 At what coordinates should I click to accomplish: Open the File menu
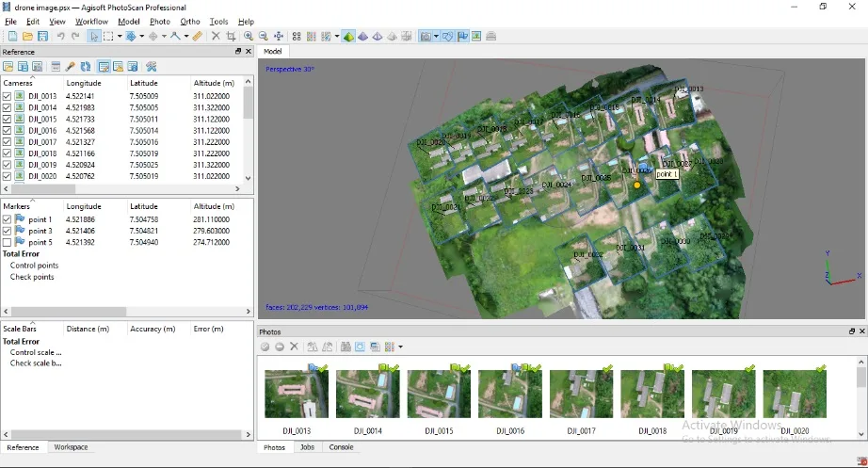(x=10, y=21)
